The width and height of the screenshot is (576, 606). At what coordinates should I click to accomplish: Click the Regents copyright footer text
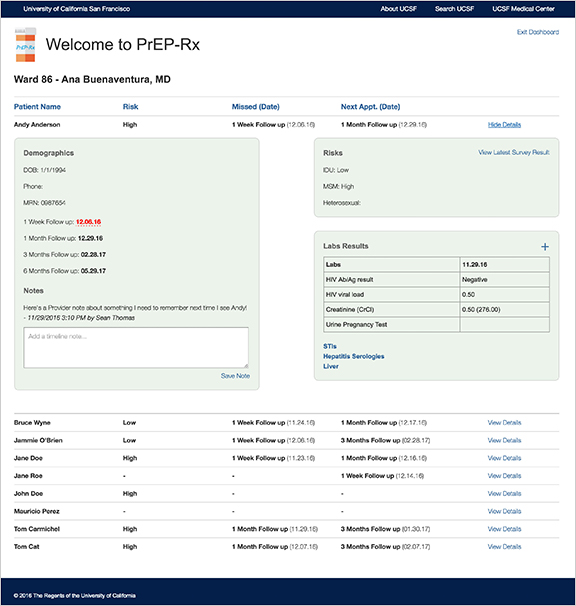tap(75, 596)
